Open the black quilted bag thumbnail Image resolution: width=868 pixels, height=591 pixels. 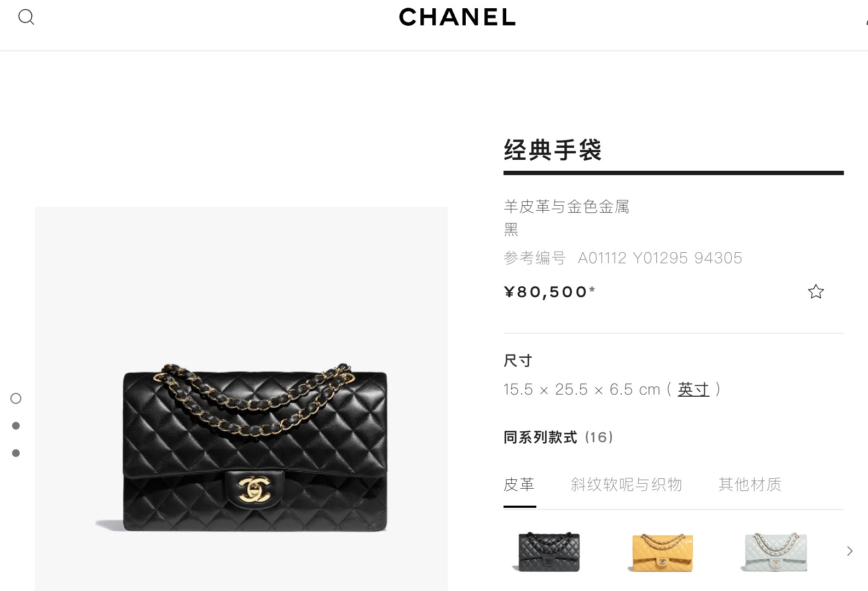click(549, 552)
